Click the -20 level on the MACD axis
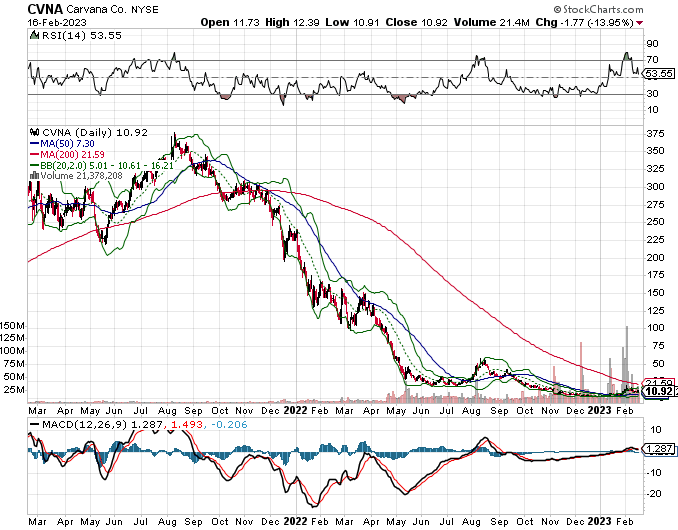 pos(654,494)
